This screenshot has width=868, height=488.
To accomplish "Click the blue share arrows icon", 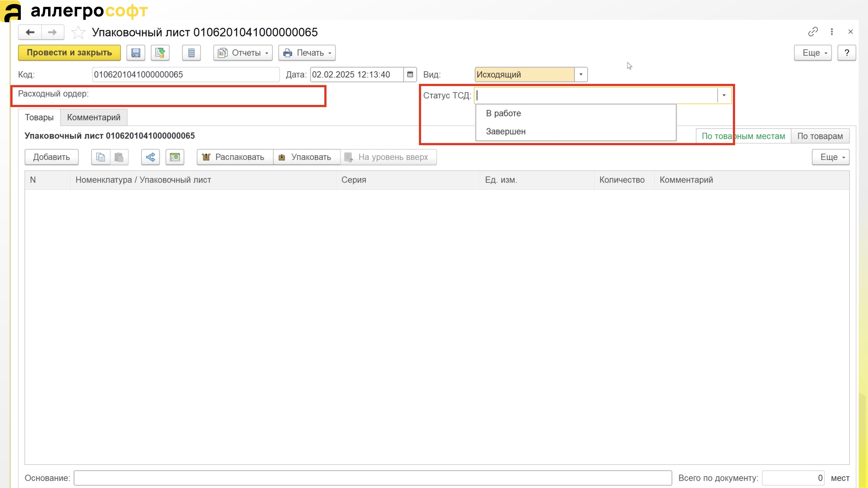I will click(150, 157).
